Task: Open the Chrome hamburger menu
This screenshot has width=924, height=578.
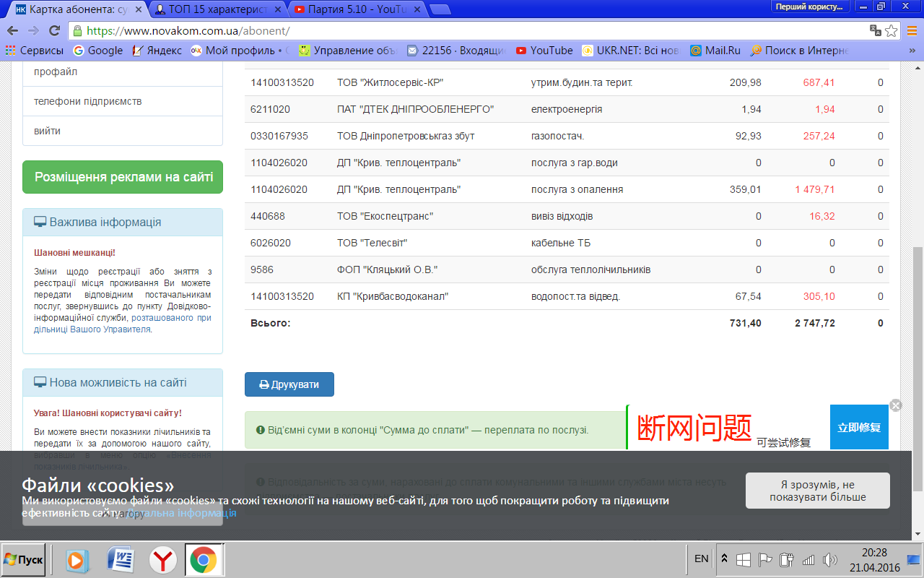Action: click(912, 31)
